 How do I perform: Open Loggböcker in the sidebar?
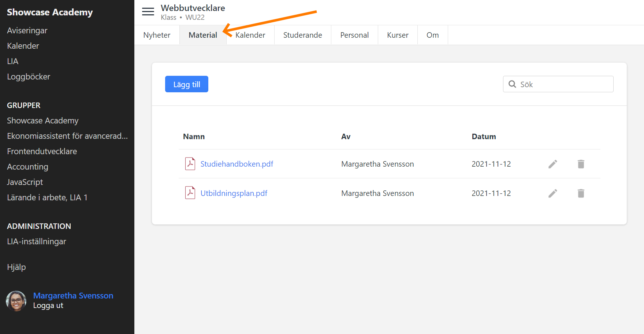(29, 77)
